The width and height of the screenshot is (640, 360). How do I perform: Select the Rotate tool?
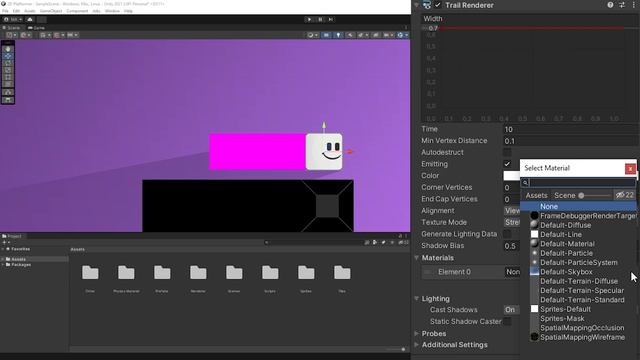click(8, 63)
